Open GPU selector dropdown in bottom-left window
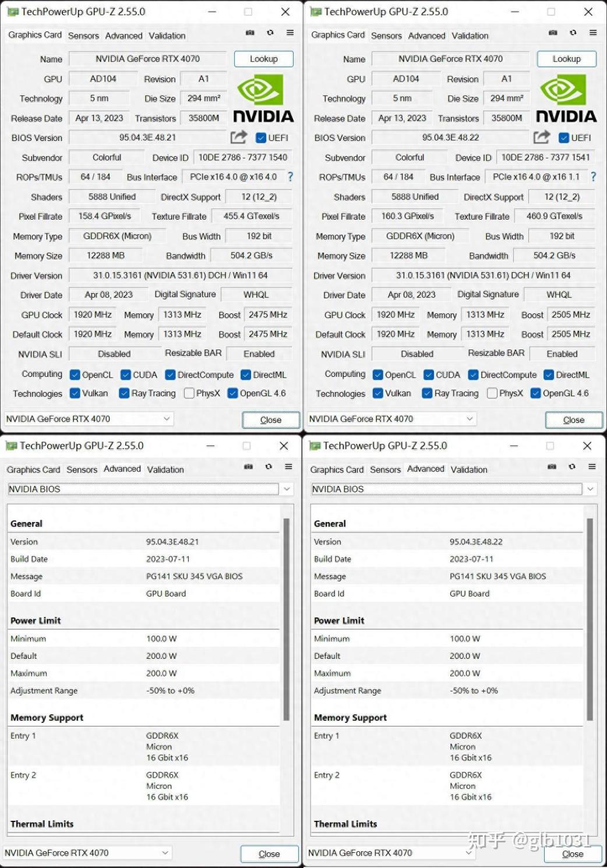607x868 pixels. click(87, 853)
